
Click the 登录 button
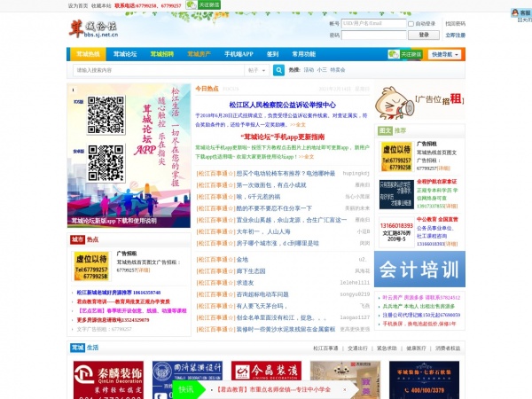[x=423, y=35]
